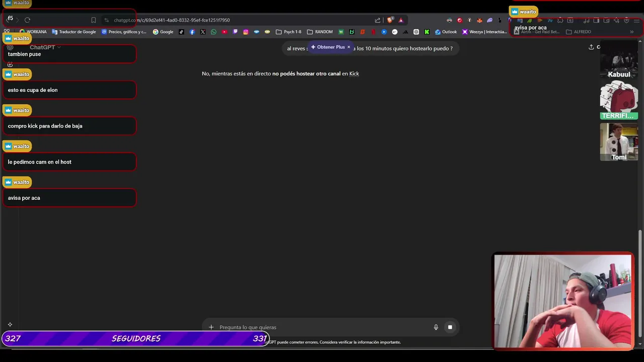Open the Facebook bookmark icon
This screenshot has height=362, width=644.
[192, 32]
